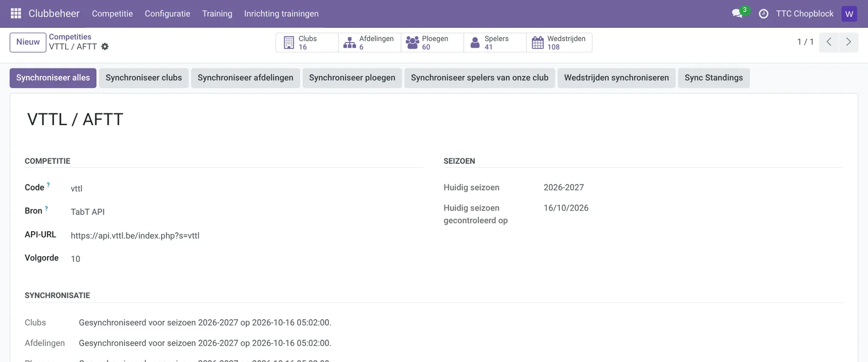Click the Wedstrijden calendar icon
The image size is (868, 362).
point(538,42)
